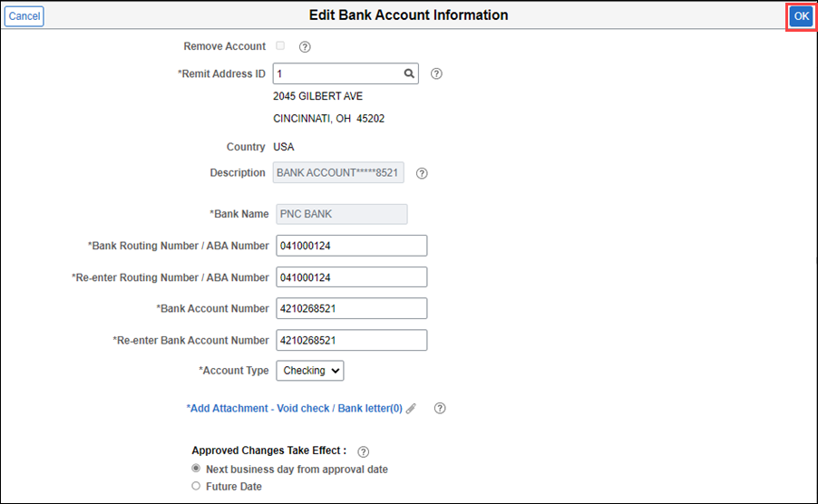Image resolution: width=818 pixels, height=504 pixels.
Task: Select Next business day from approval date
Action: (x=196, y=468)
